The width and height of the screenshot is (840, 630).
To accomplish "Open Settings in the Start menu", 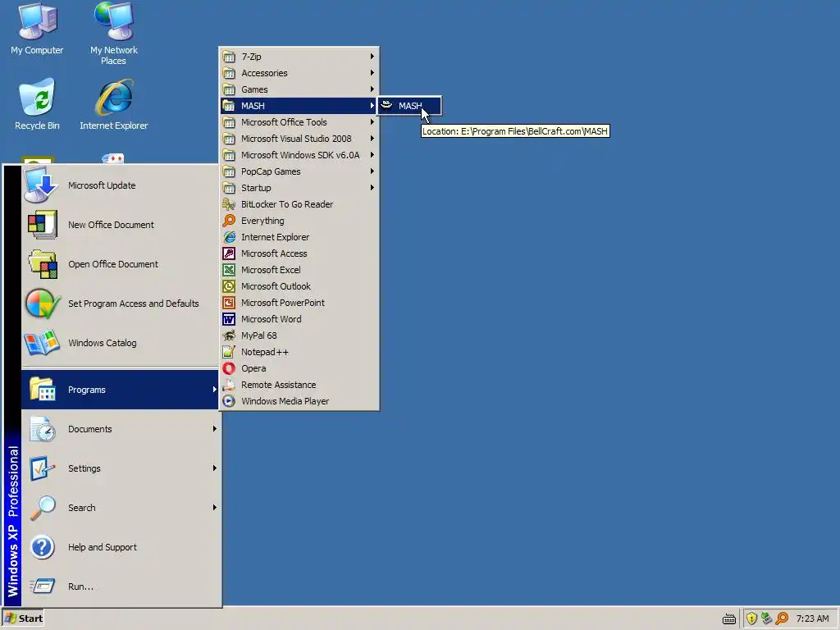I will pos(120,468).
